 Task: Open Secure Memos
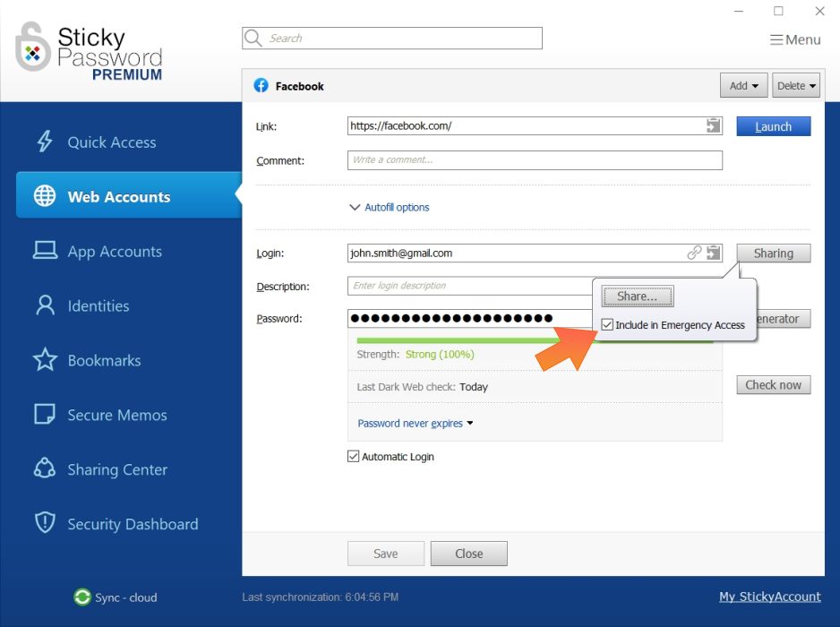116,415
